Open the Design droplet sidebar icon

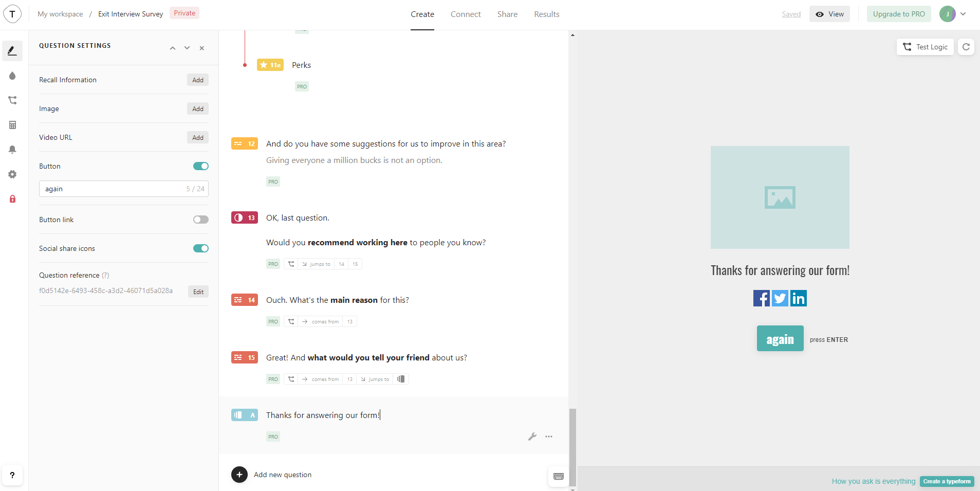tap(12, 76)
